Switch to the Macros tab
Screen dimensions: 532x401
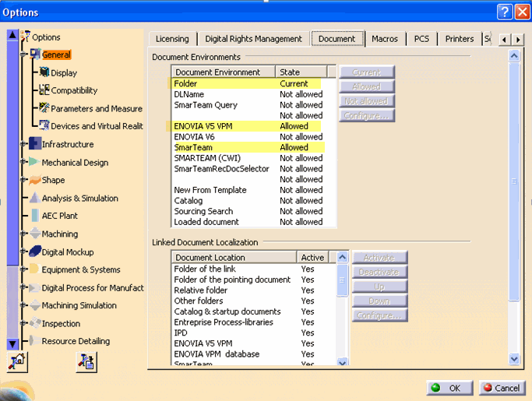click(x=385, y=39)
